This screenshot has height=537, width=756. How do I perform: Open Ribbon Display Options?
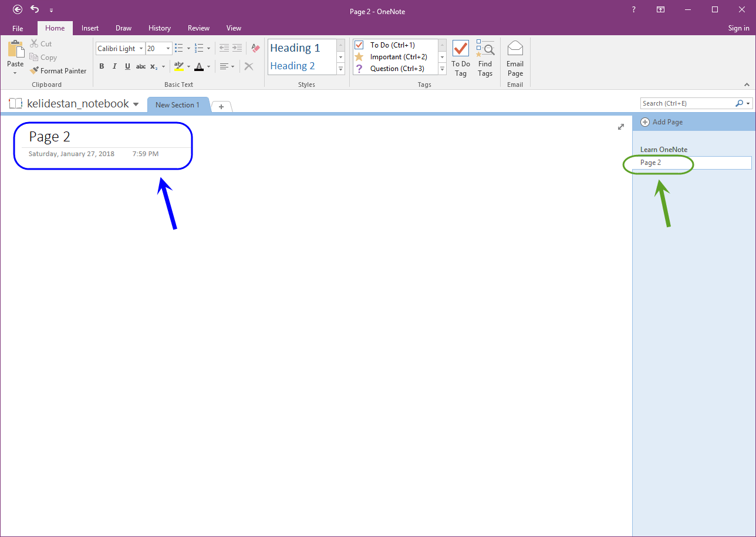(x=660, y=10)
